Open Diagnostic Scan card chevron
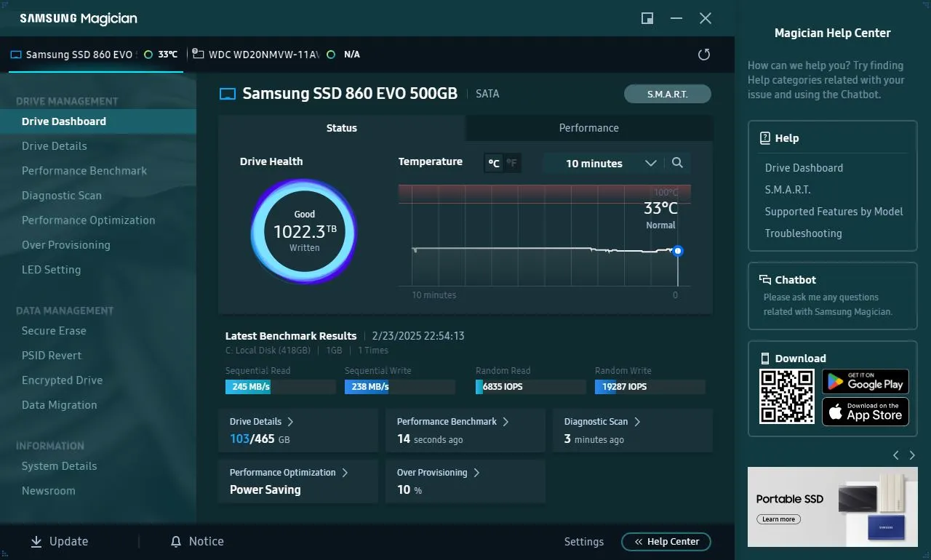 637,422
